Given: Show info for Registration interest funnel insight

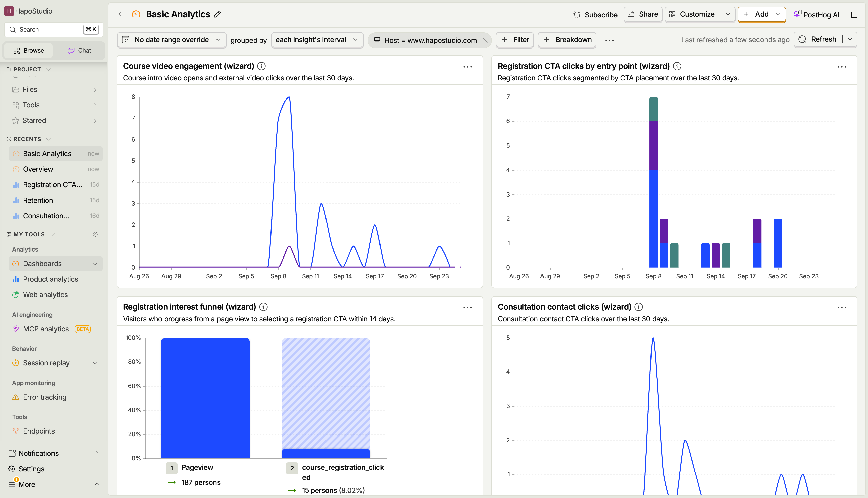Looking at the screenshot, I should (263, 307).
